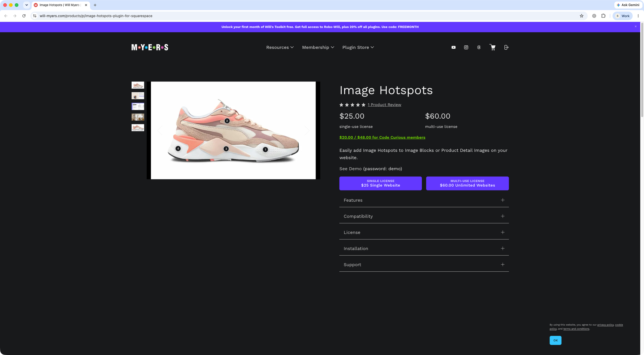Open the site information icon in address bar
This screenshot has height=355, width=644.
(x=35, y=16)
